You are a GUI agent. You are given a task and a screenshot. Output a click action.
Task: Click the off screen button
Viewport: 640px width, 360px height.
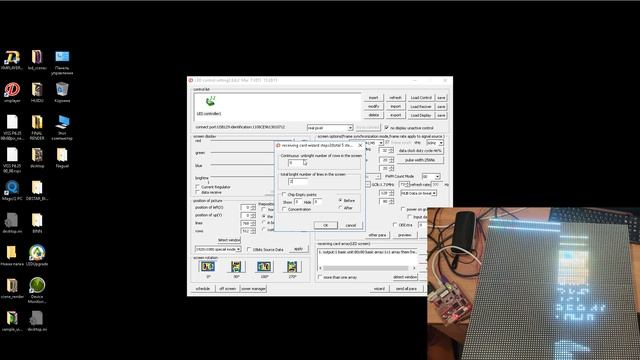(x=227, y=289)
